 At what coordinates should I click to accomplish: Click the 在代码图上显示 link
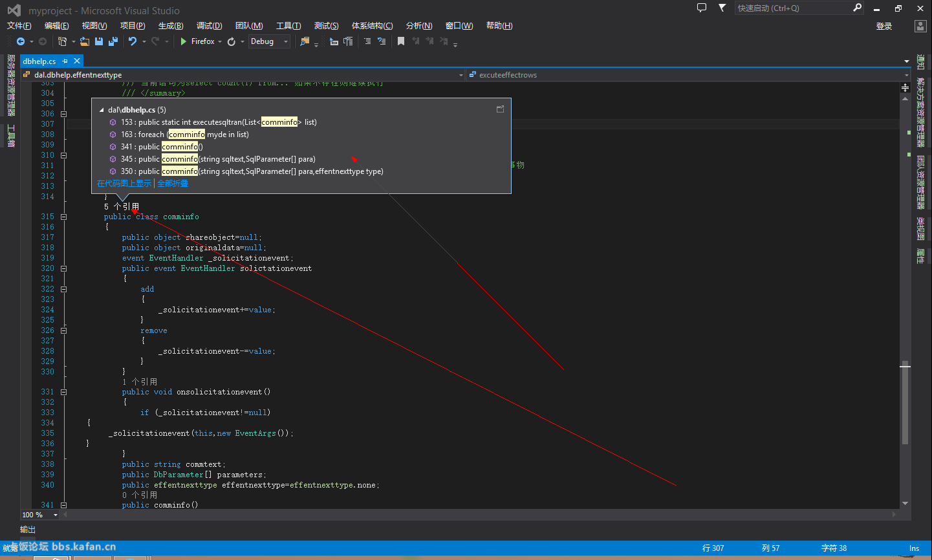pos(124,184)
